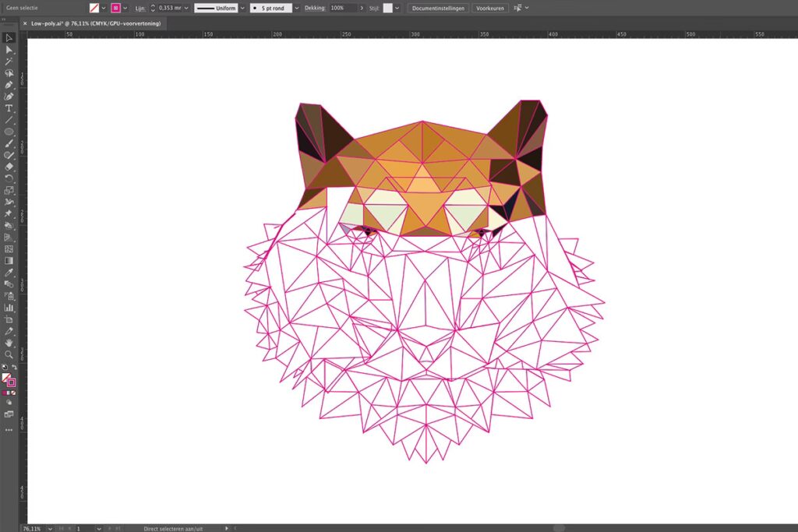
Task: Set the paint to None
Action: (x=15, y=393)
